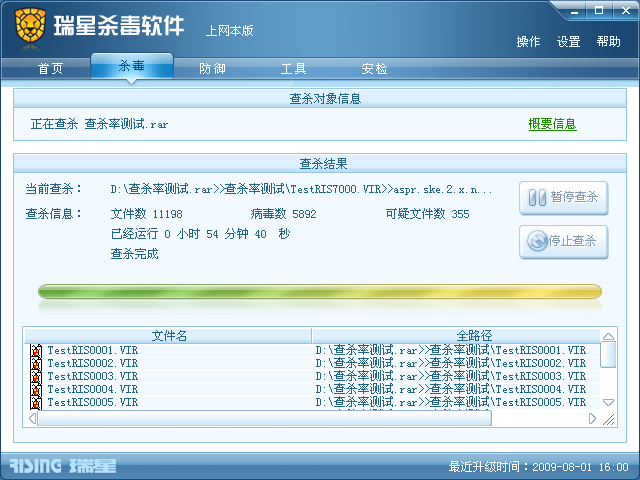
Task: Click full path of TestRIS0004.VIR
Action: (x=451, y=389)
